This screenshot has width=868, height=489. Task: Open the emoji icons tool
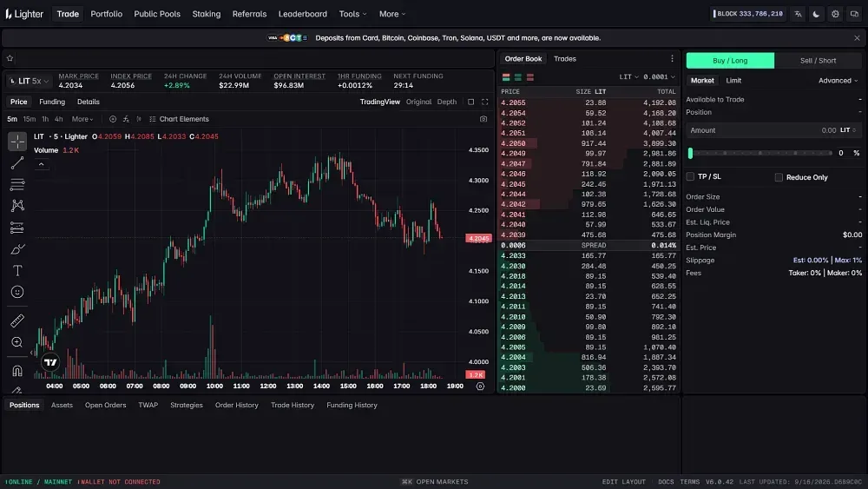pyautogui.click(x=17, y=292)
